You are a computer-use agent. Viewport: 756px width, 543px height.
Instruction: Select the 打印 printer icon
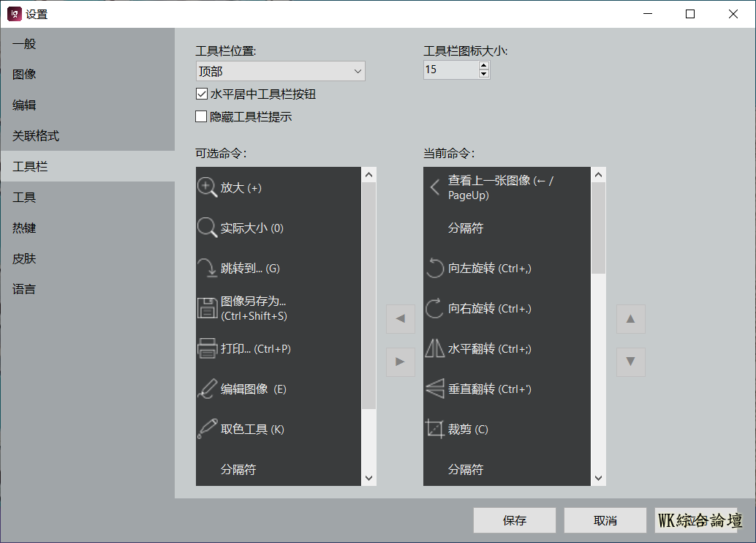click(x=208, y=348)
